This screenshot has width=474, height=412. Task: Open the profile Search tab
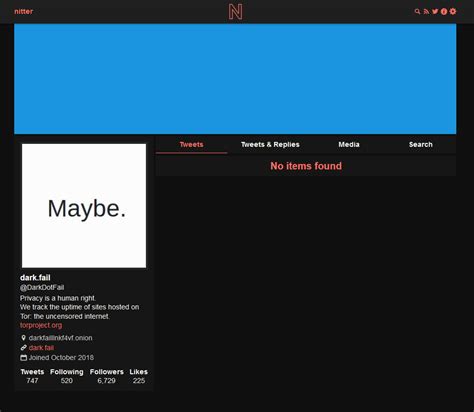421,145
